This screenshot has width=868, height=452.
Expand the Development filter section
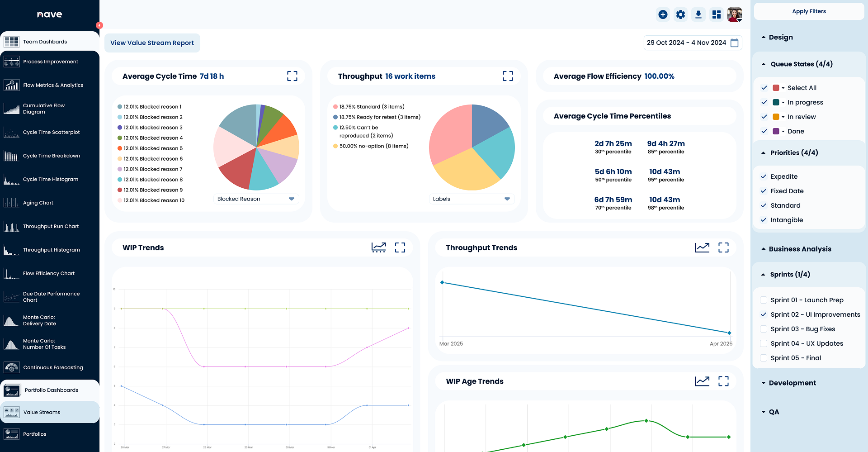coord(764,383)
